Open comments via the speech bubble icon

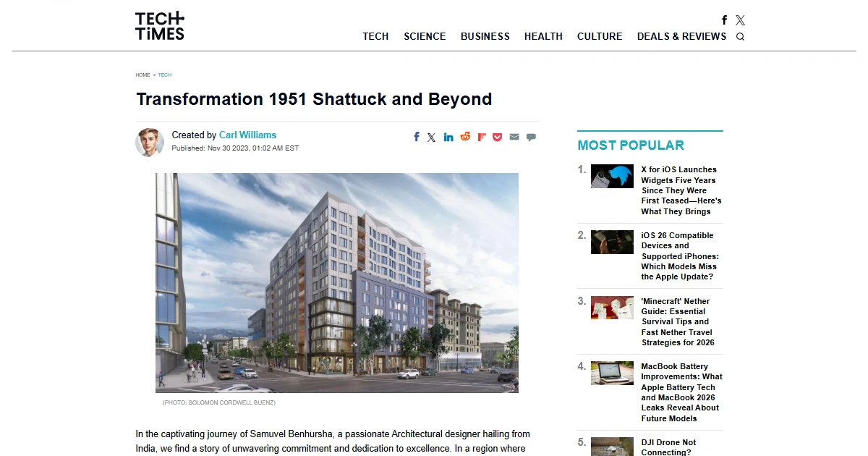(x=531, y=137)
